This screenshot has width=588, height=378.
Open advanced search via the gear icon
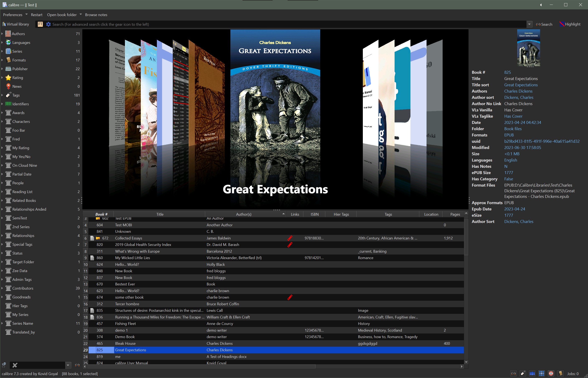point(48,24)
